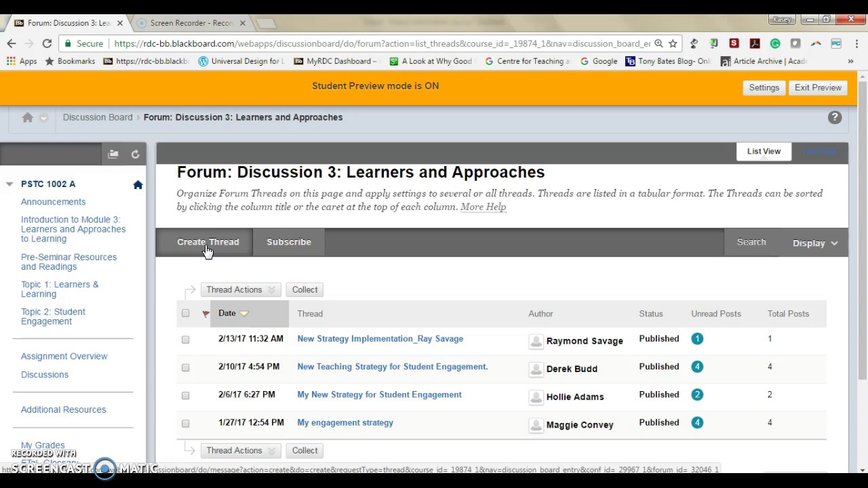Reload the page with refresh icon
The image size is (868, 488).
47,43
